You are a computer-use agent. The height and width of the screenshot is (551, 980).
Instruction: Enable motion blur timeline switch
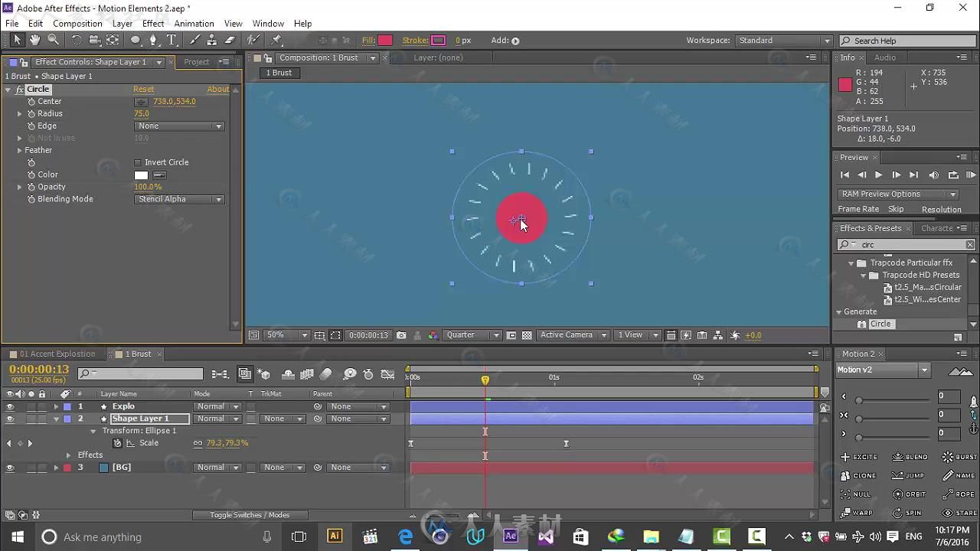(326, 374)
